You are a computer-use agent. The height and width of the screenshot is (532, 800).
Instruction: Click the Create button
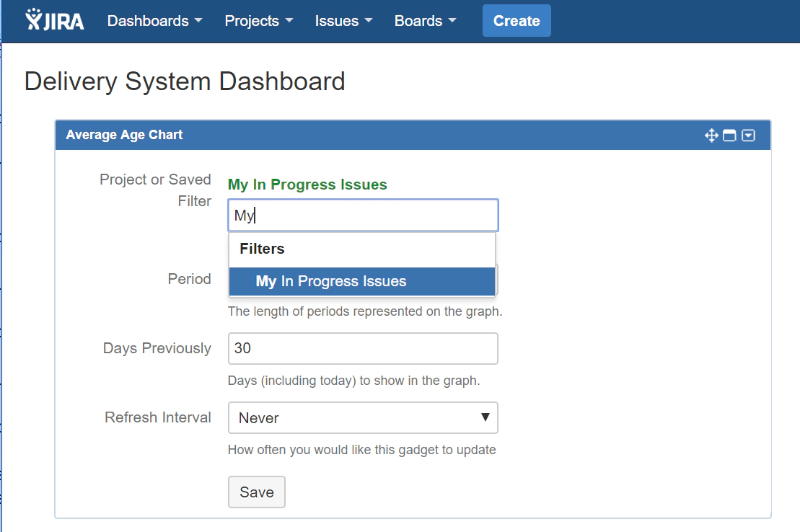[x=517, y=21]
